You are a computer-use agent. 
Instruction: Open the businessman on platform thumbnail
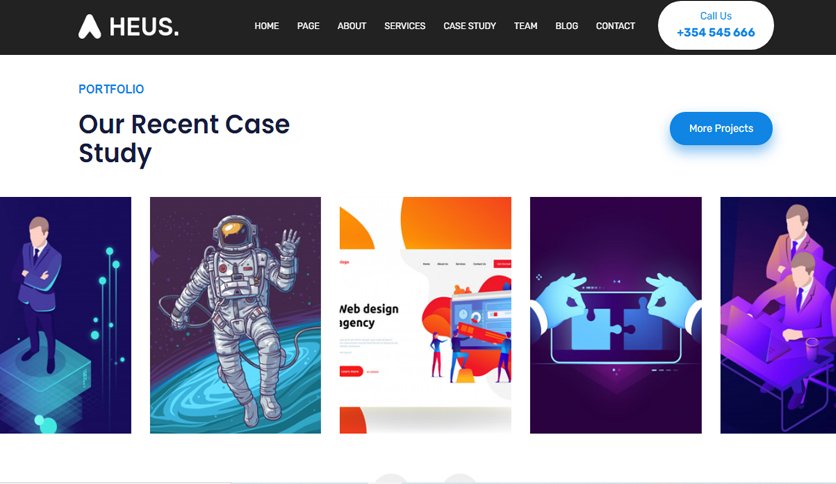66,315
